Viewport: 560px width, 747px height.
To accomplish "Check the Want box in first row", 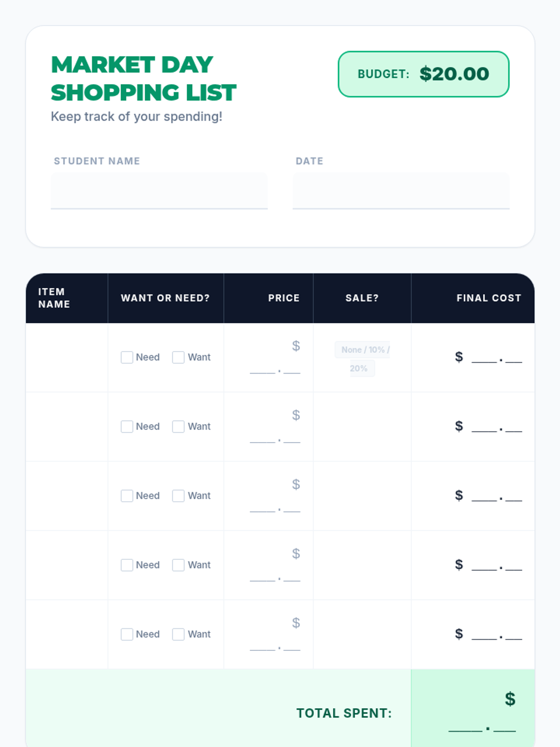I will tap(178, 357).
